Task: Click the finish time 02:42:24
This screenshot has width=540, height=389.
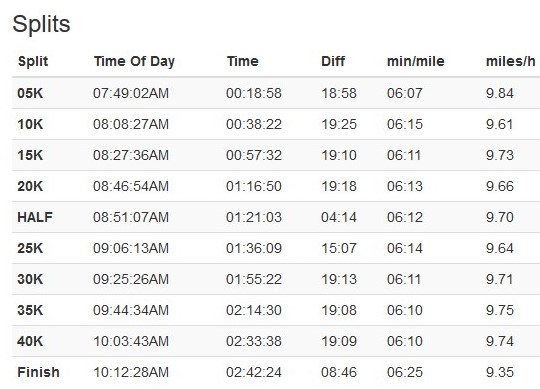Action: 254,372
